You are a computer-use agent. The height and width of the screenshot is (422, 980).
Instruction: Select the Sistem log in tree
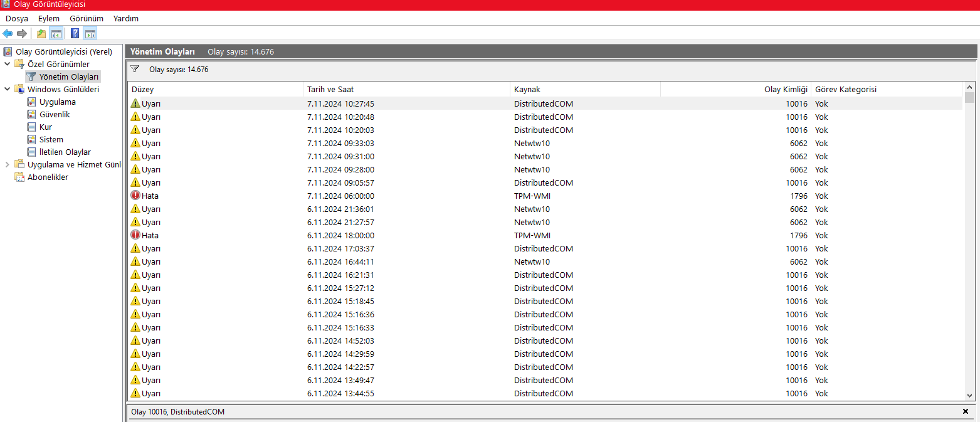point(51,139)
